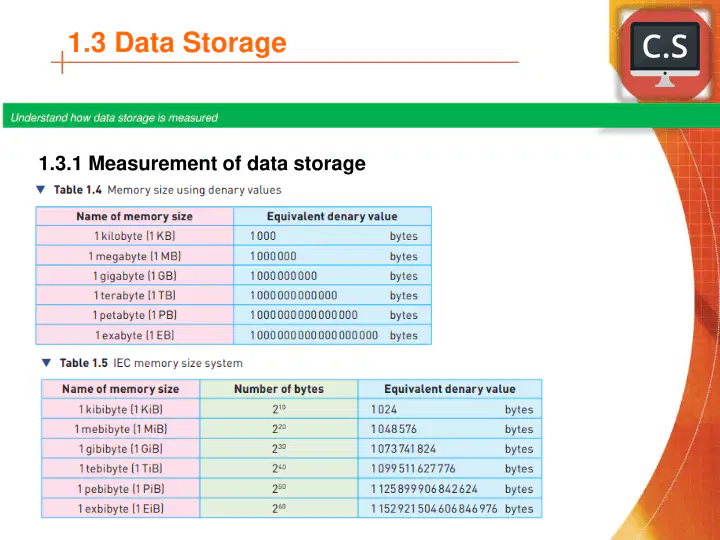
Task: Click 'Equivalent denary value' header in Table 1.5
Action: [450, 389]
